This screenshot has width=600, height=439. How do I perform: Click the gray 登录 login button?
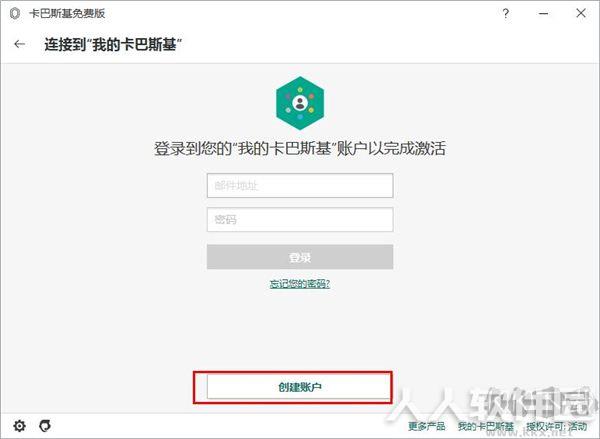[x=300, y=257]
